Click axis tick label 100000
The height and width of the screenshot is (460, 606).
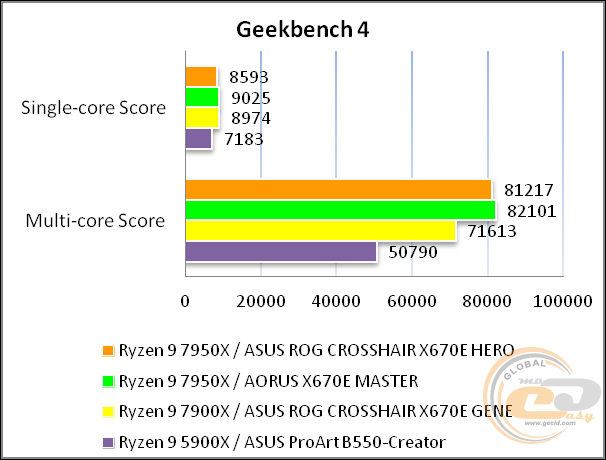[563, 301]
